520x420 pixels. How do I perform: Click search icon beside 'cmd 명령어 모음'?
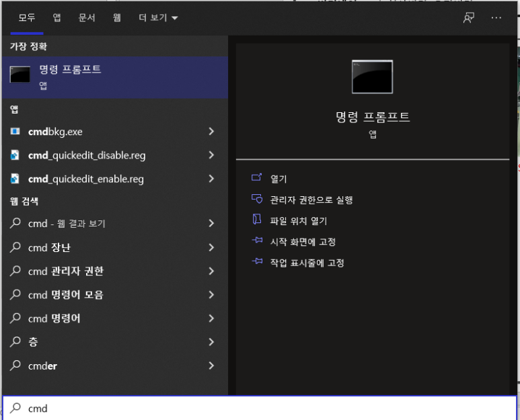[x=15, y=294]
